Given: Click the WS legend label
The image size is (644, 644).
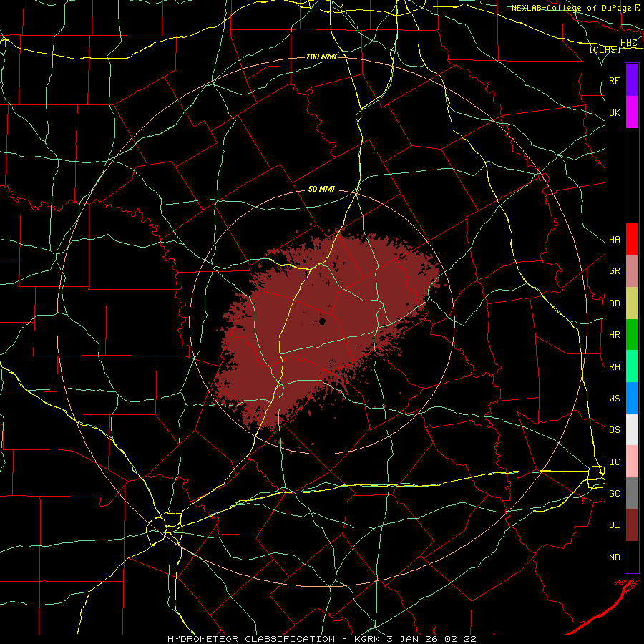Looking at the screenshot, I should pyautogui.click(x=615, y=399).
